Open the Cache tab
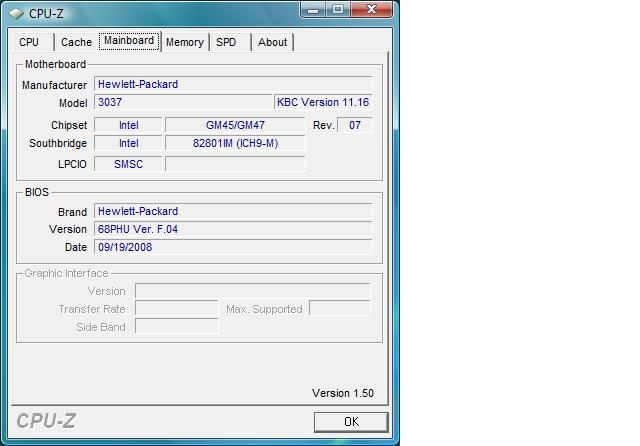Image resolution: width=640 pixels, height=446 pixels. click(x=76, y=42)
